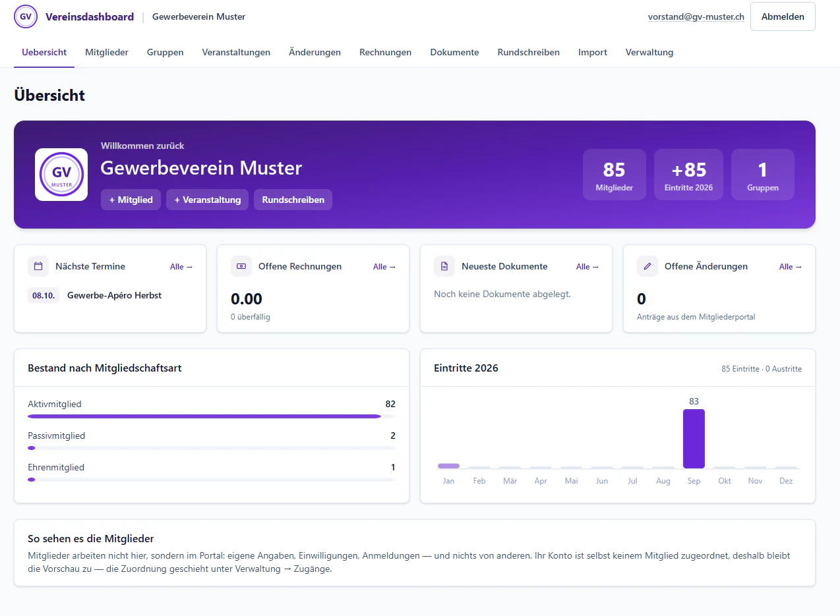840x616 pixels.
Task: Click the vorstand@gv-muster.ch account link
Action: [696, 17]
